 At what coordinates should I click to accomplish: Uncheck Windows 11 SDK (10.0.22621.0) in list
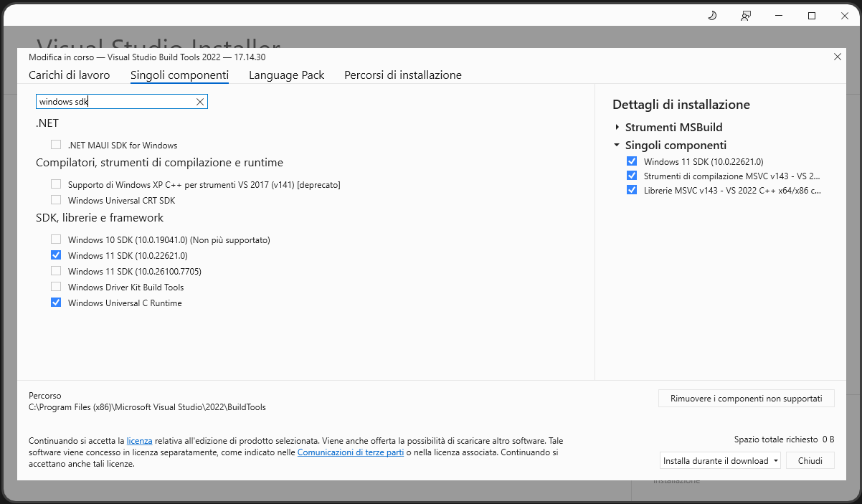[56, 255]
